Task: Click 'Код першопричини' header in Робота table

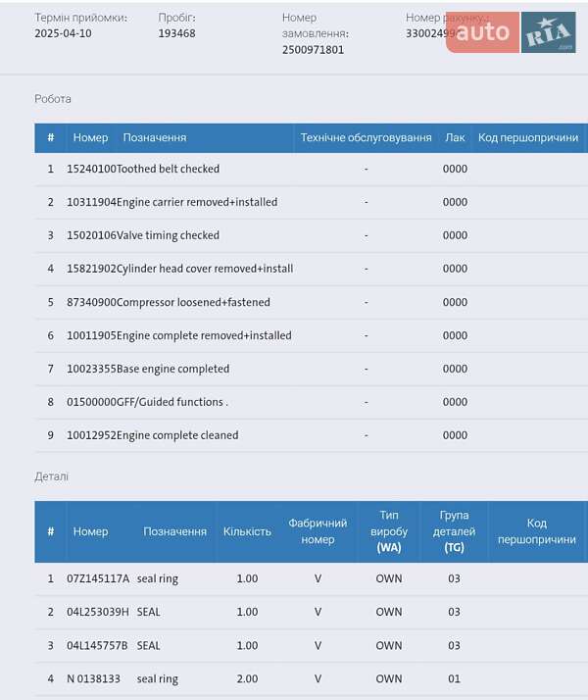Action: 528,138
